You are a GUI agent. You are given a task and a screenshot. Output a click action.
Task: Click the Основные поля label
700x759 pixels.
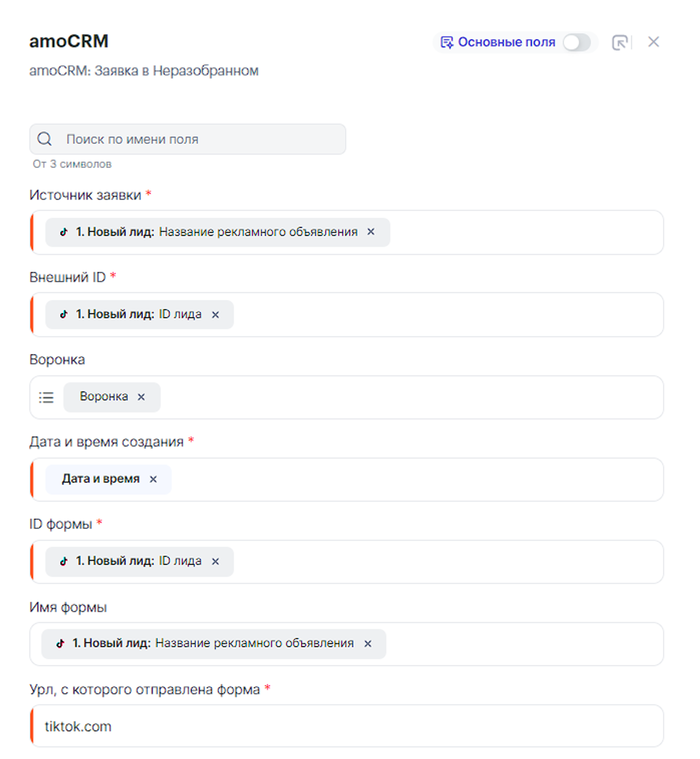[506, 42]
